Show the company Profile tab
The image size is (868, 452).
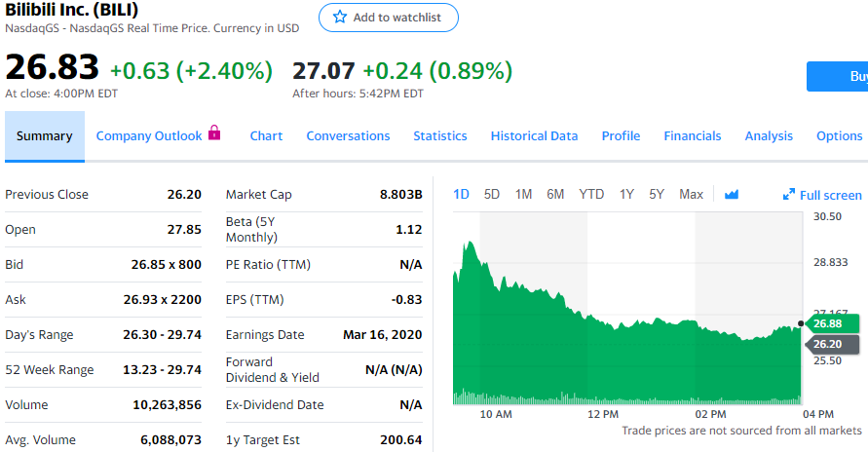(621, 136)
